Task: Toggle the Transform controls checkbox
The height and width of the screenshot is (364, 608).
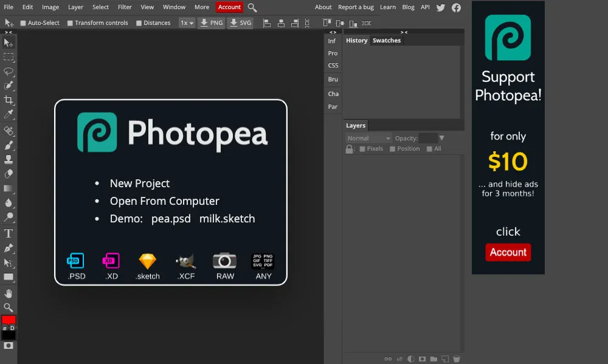Action: (70, 23)
